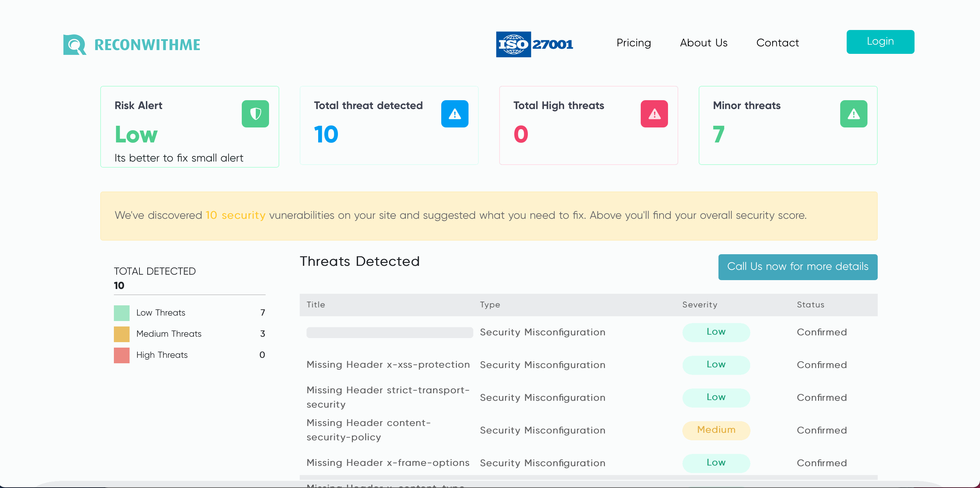Click the ReconWithMe logo
The height and width of the screenshot is (488, 980).
pos(132,44)
